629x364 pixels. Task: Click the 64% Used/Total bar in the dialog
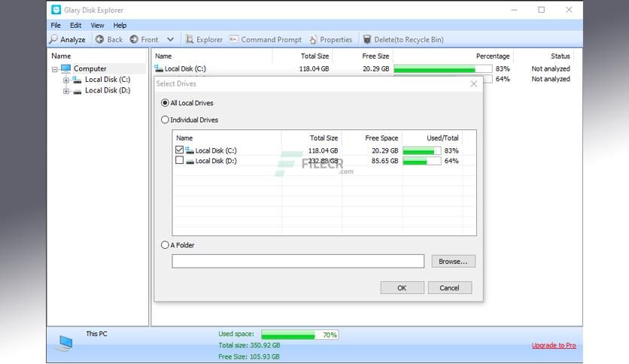click(421, 161)
